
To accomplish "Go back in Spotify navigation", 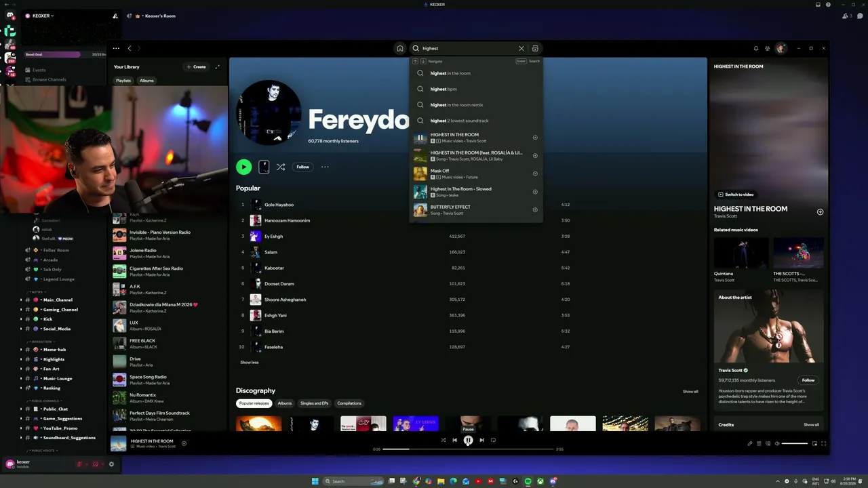I will [130, 49].
